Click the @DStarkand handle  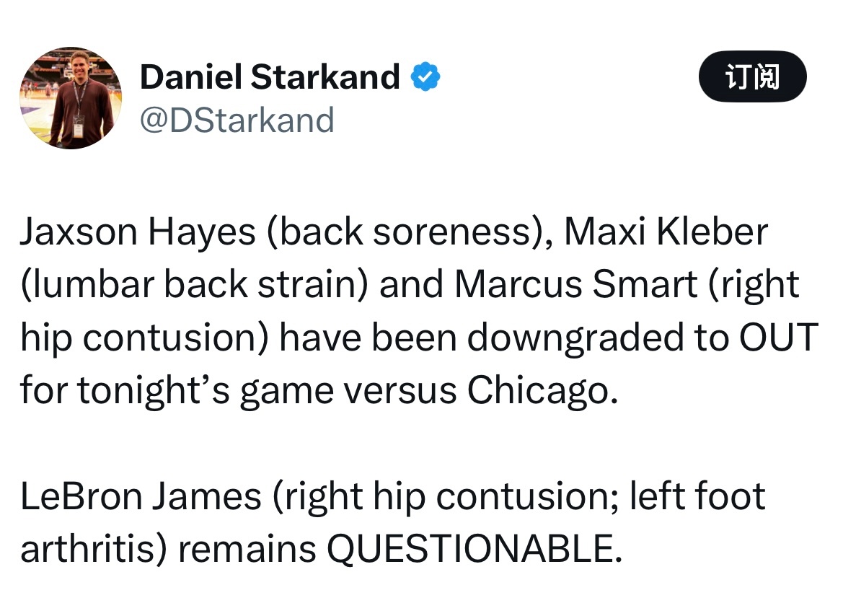pyautogui.click(x=237, y=120)
